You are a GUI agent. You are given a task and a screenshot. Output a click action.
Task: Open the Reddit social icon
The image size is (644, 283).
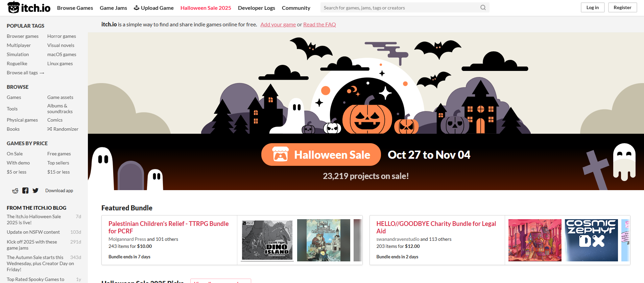coord(15,191)
